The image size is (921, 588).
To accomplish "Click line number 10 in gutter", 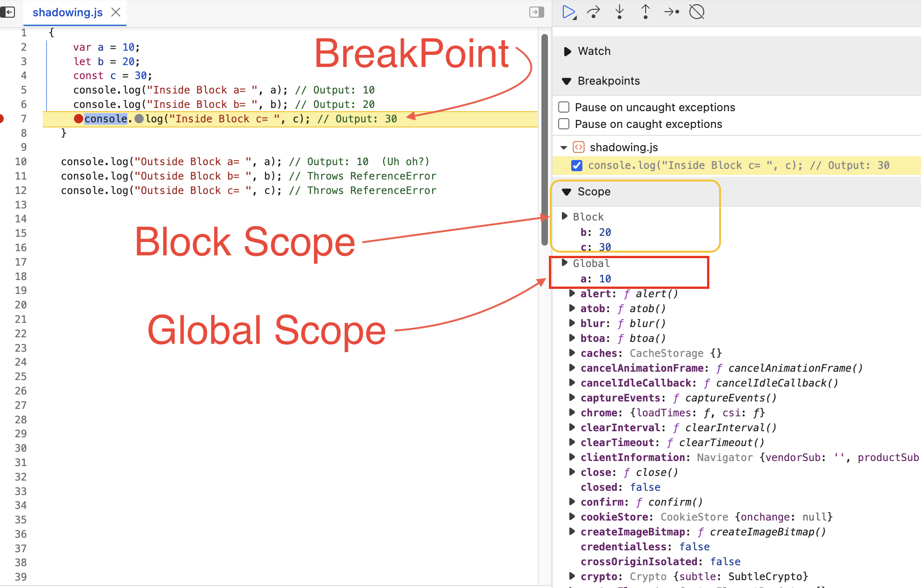I will (x=21, y=161).
